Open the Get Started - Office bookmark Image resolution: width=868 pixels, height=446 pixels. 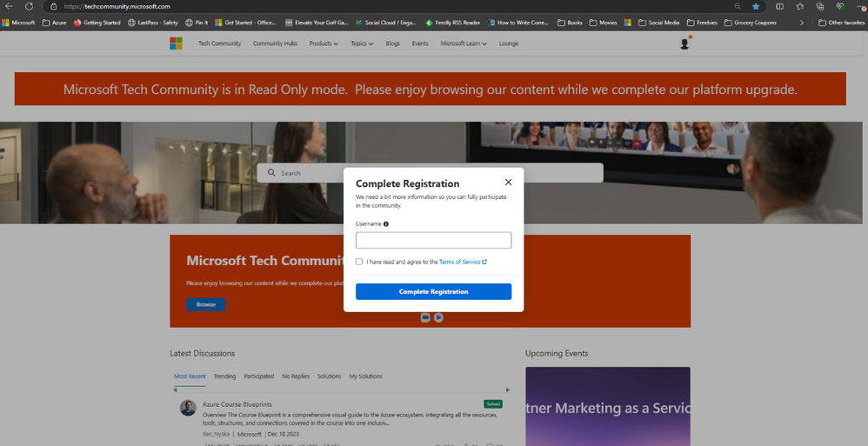[245, 23]
